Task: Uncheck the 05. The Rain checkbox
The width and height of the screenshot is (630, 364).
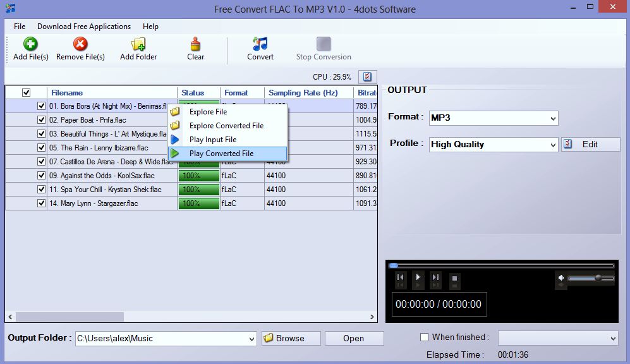Action: pyautogui.click(x=41, y=147)
